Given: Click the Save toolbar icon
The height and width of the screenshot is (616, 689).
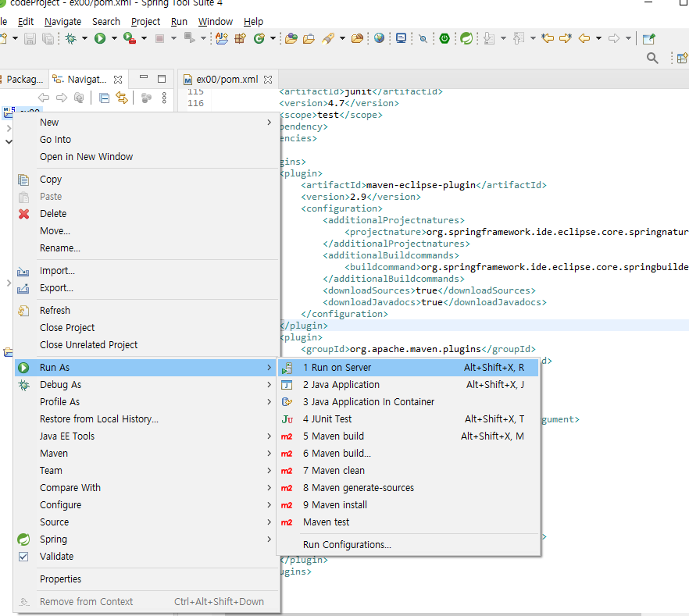Looking at the screenshot, I should [x=30, y=38].
